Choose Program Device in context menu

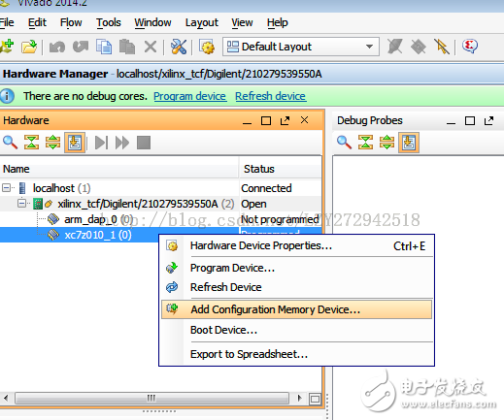click(x=296, y=268)
